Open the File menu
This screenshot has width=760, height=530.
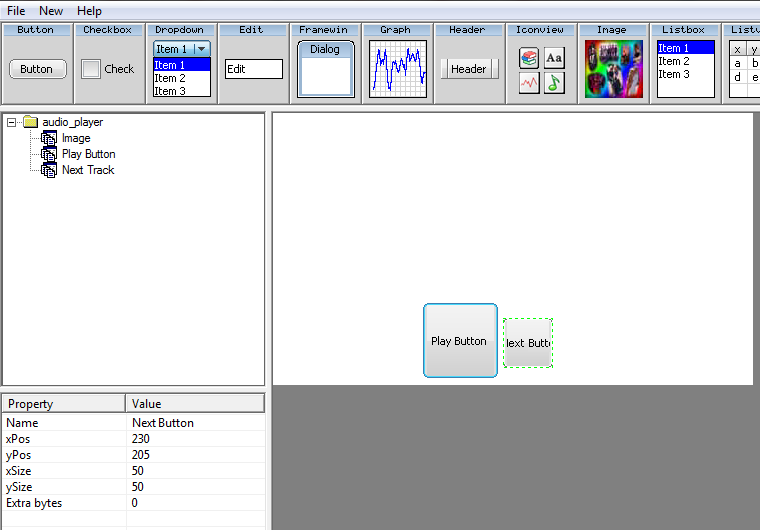pyautogui.click(x=16, y=11)
